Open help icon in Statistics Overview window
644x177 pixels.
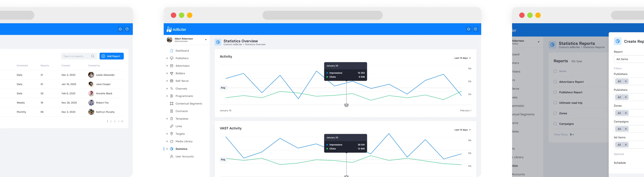(x=475, y=29)
